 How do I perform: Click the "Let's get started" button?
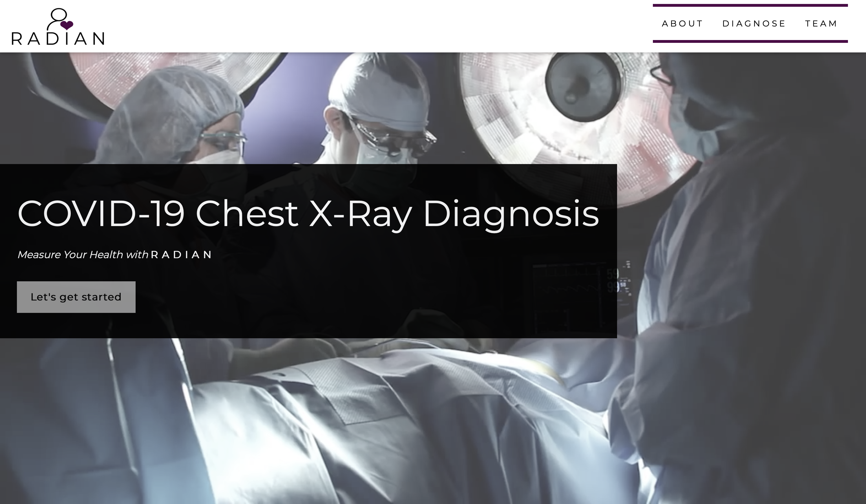point(76,297)
